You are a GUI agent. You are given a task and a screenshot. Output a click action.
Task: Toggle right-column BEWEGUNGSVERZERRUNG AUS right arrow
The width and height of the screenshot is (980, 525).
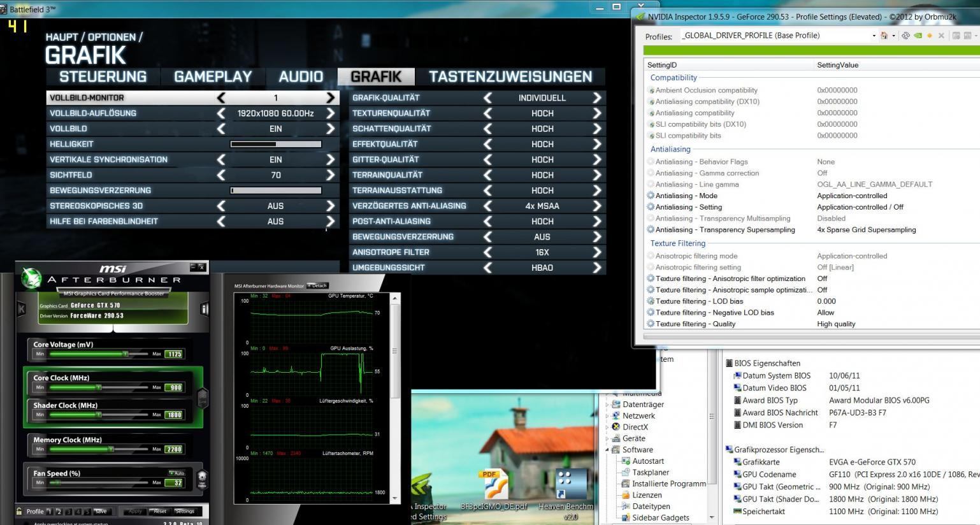pyautogui.click(x=597, y=236)
